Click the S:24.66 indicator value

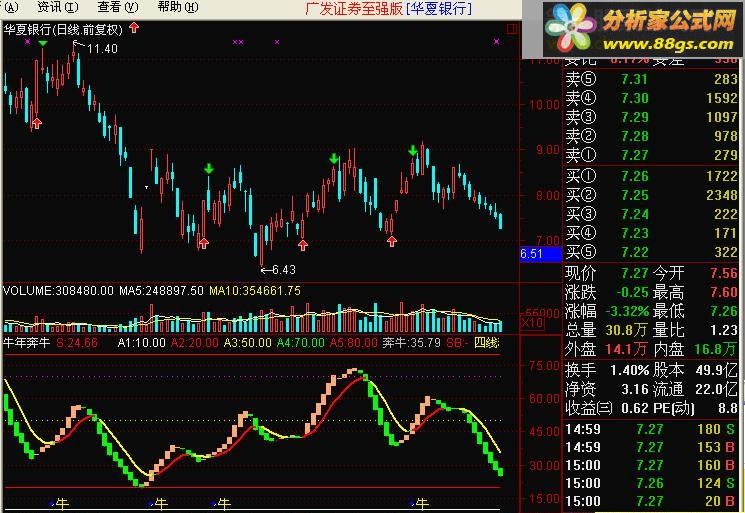tap(77, 342)
